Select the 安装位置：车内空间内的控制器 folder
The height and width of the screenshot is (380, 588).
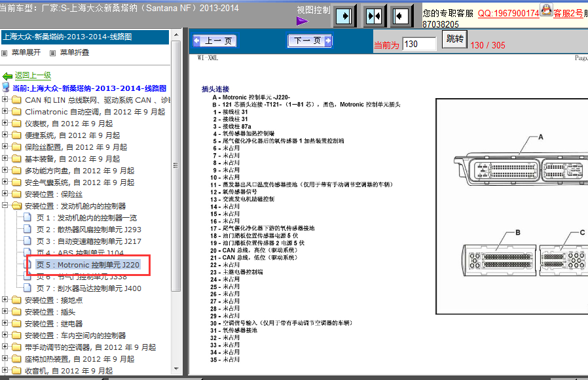[75, 336]
